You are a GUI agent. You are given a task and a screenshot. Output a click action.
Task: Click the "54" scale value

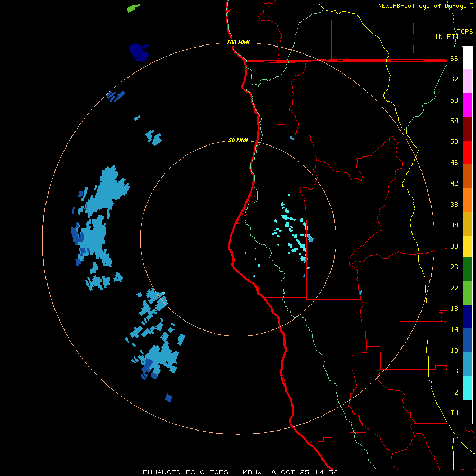pyautogui.click(x=454, y=121)
